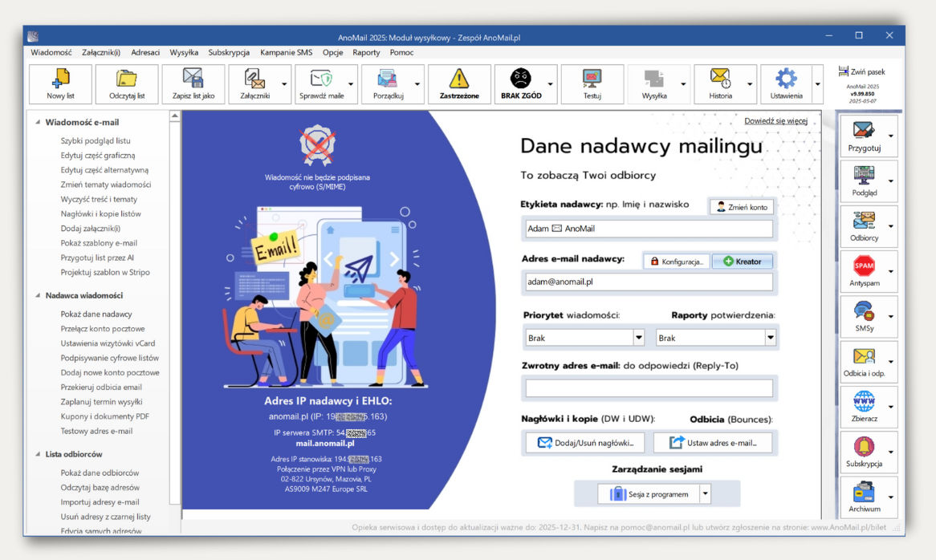936x560 pixels.
Task: Open the Wiadomość menu
Action: tap(51, 52)
